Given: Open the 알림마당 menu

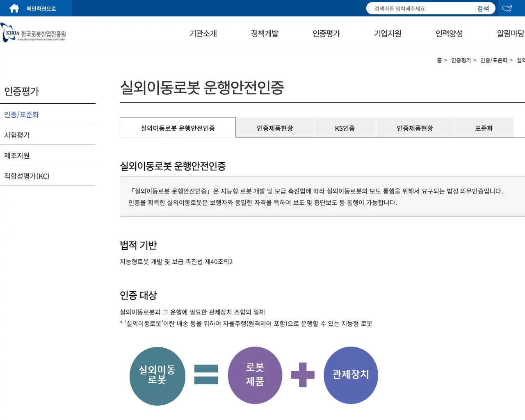Looking at the screenshot, I should (510, 34).
